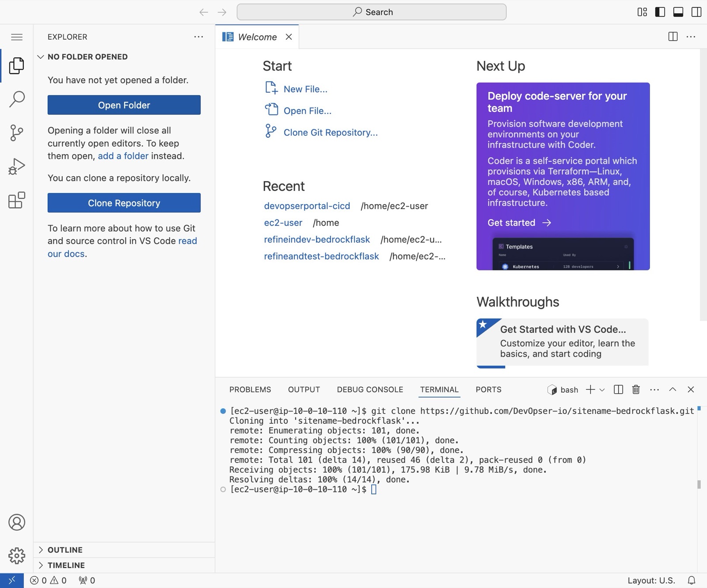This screenshot has width=707, height=588.
Task: Click the Open File icon under Start
Action: pyautogui.click(x=271, y=110)
